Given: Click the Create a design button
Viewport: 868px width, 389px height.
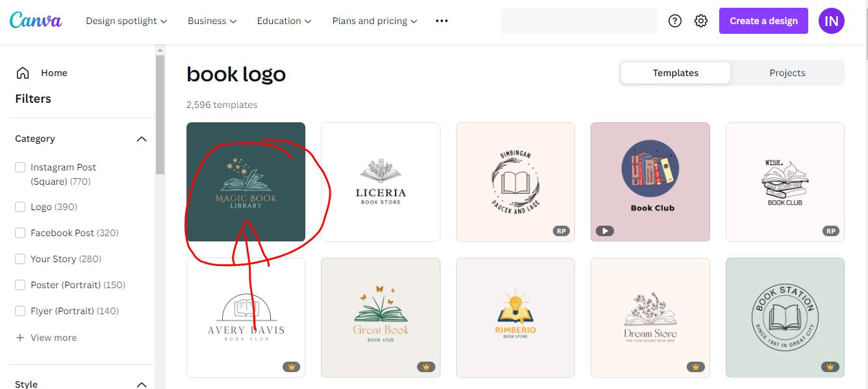Looking at the screenshot, I should tap(763, 20).
